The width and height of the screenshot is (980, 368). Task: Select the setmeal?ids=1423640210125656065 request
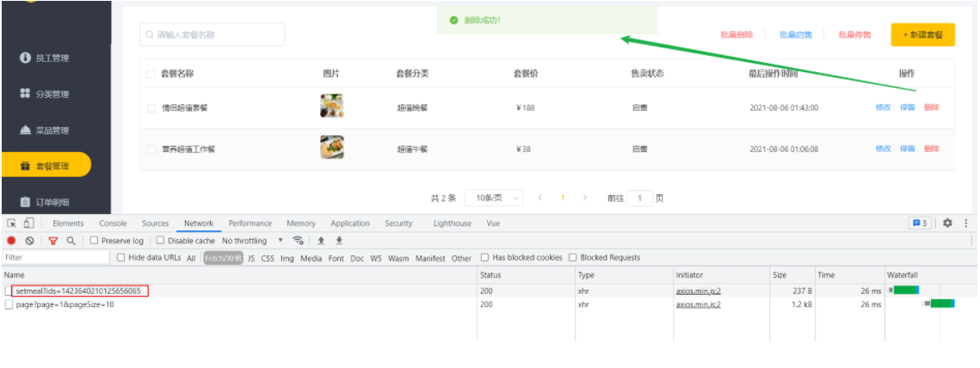pos(79,291)
